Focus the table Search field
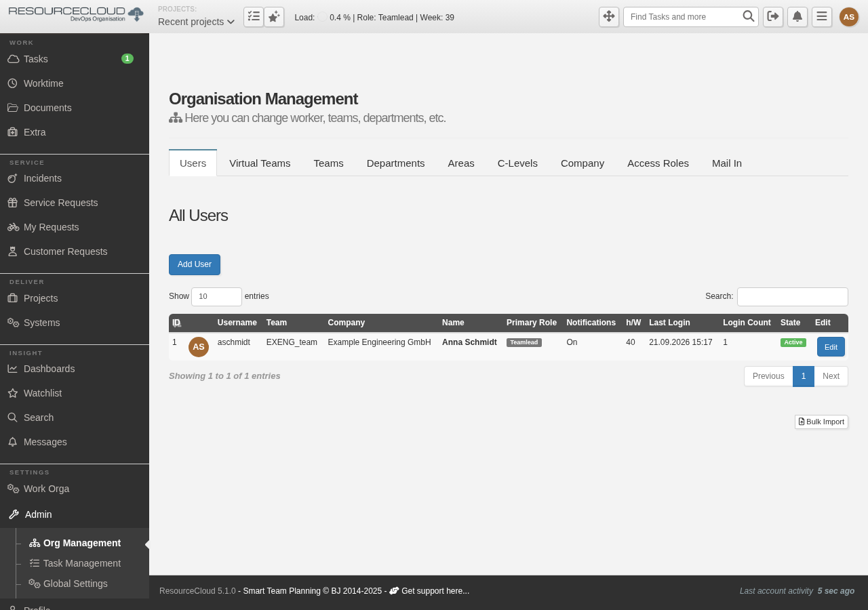 click(793, 297)
